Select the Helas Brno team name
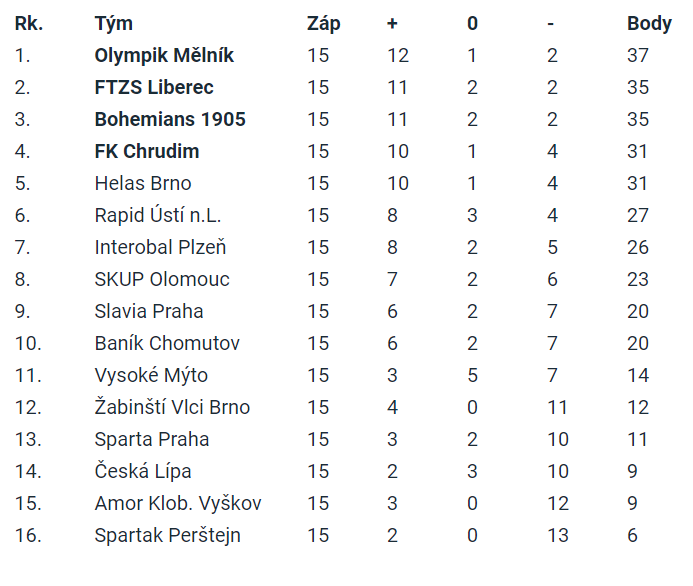Viewport: 693px width, 586px height. click(x=143, y=183)
